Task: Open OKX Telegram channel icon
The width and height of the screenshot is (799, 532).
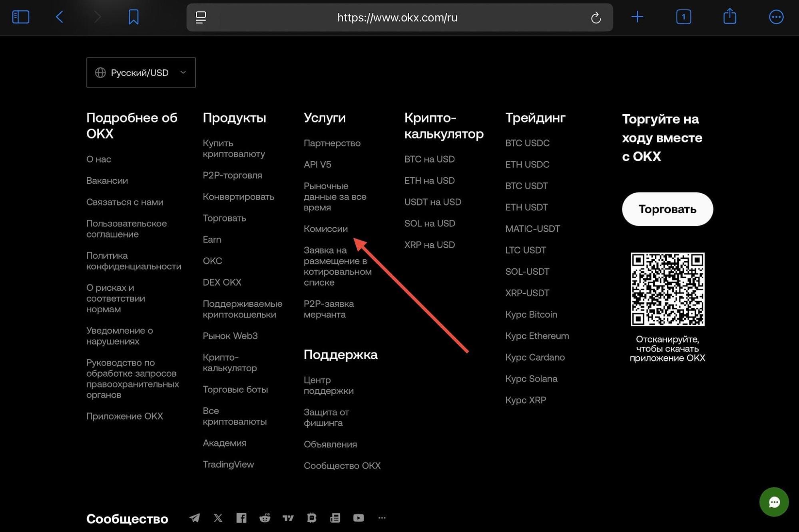Action: 194,518
